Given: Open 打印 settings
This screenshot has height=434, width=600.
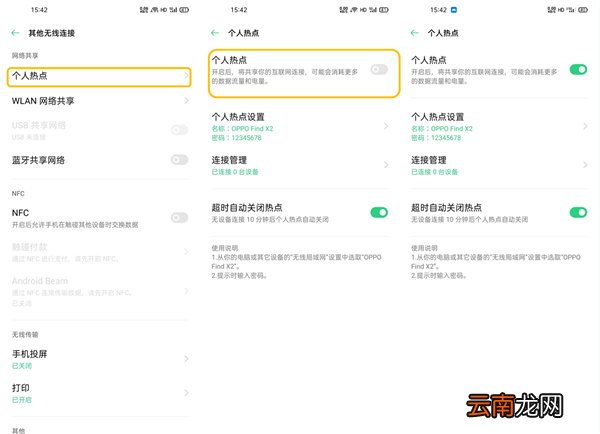Looking at the screenshot, I should (99, 393).
